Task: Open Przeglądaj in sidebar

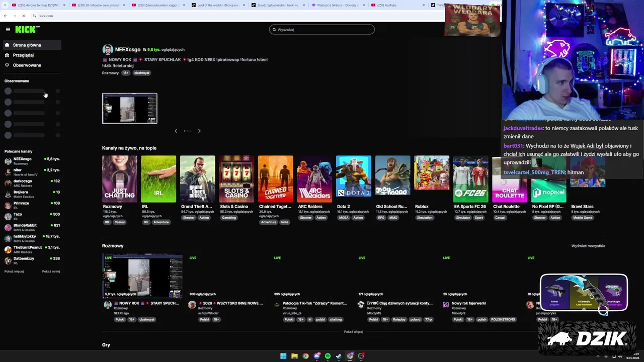Action: tap(31, 55)
